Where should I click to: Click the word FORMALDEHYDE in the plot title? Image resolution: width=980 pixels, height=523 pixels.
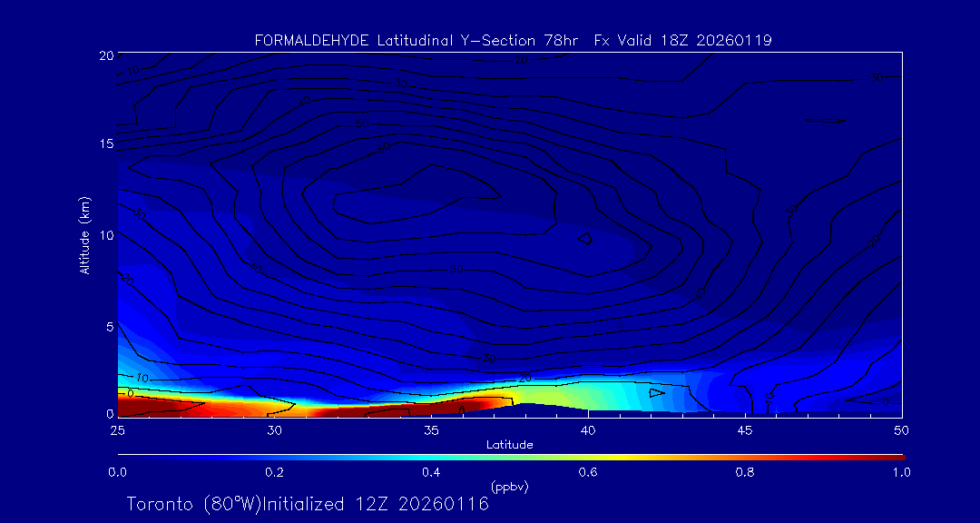pyautogui.click(x=314, y=41)
